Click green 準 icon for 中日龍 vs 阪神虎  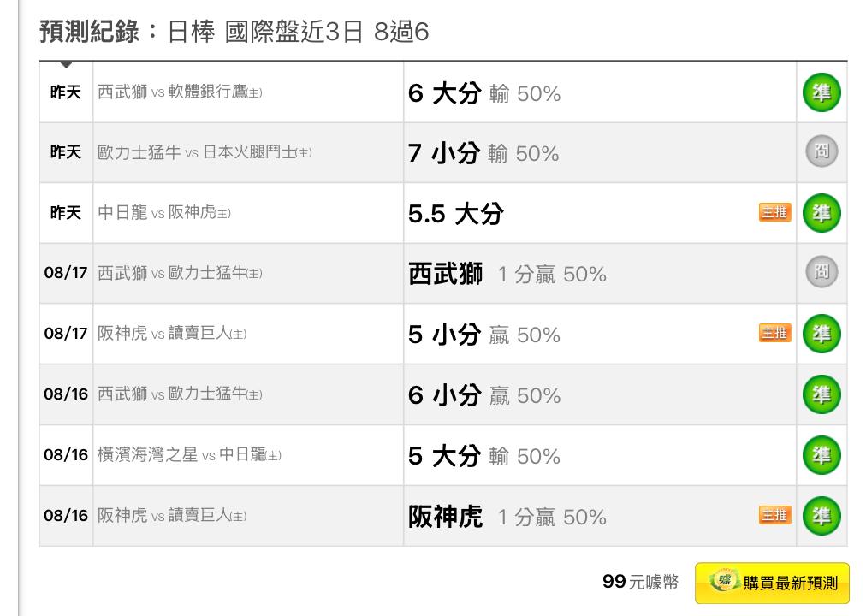822,213
